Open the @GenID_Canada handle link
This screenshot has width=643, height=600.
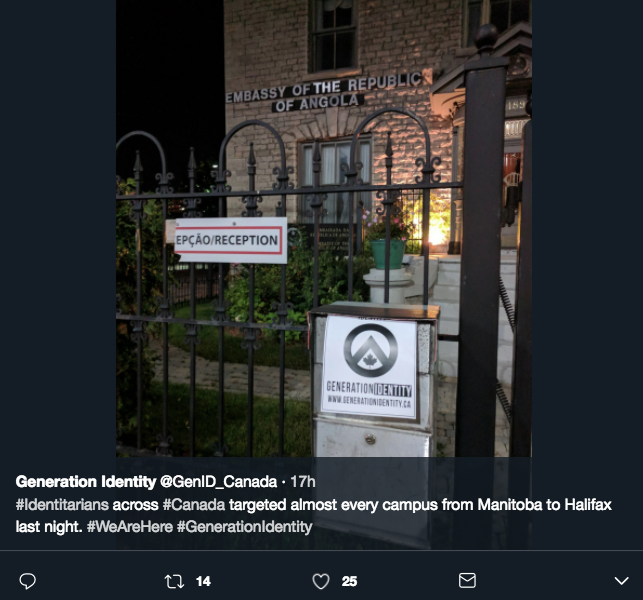218,481
